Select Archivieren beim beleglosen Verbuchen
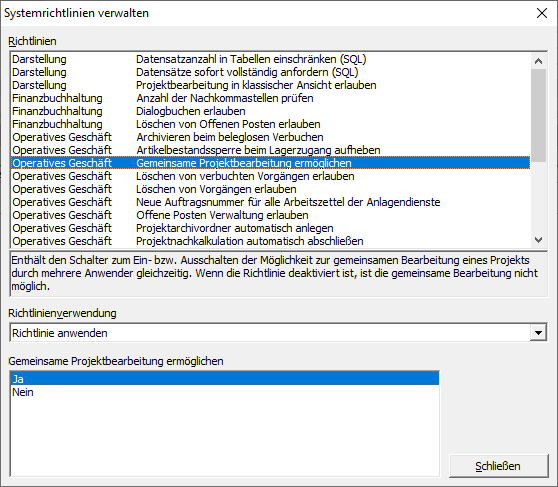 coord(270,137)
